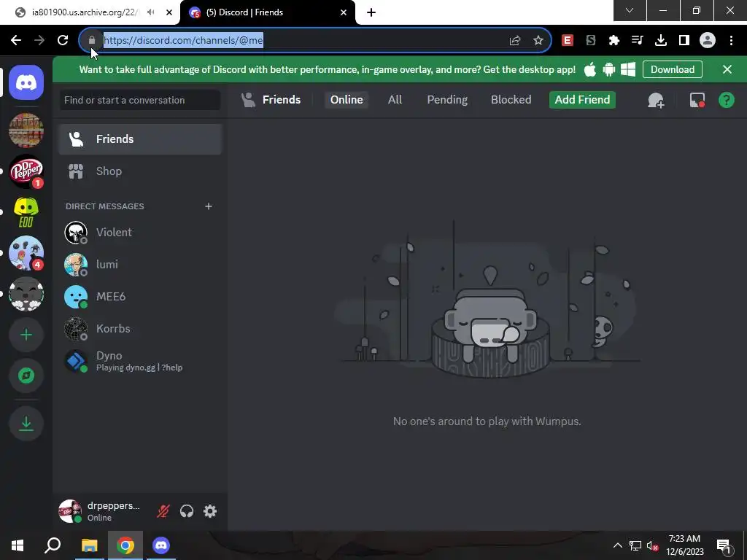Click the Add Friend button
Image resolution: width=747 pixels, height=560 pixels.
[582, 99]
